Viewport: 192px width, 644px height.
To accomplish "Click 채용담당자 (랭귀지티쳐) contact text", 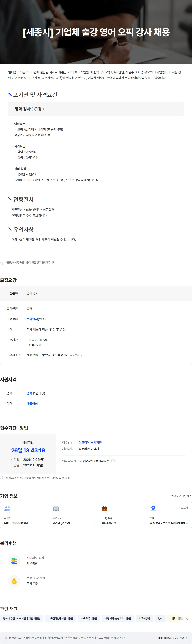I will (x=95, y=461).
